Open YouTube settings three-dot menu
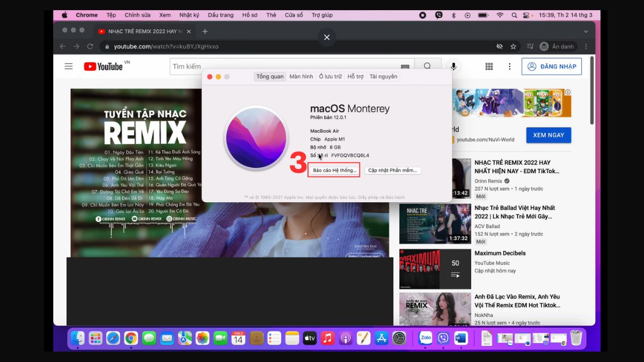Viewport: 644px width, 362px height. point(509,67)
